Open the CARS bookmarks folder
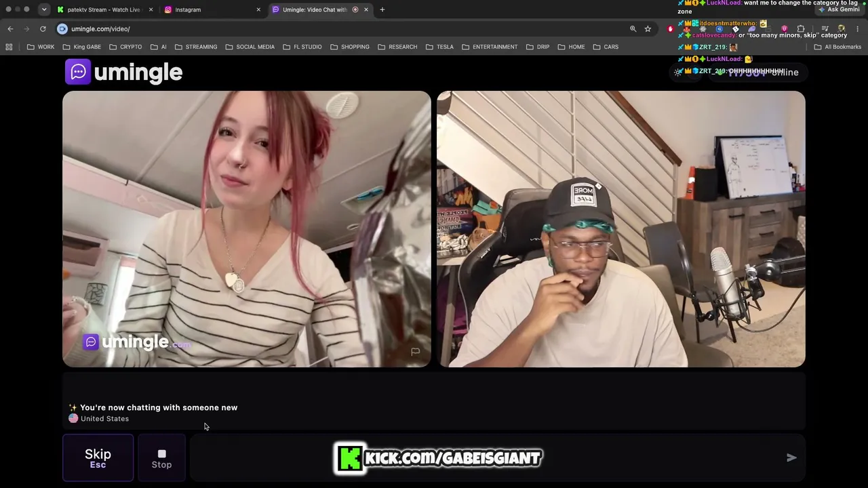The width and height of the screenshot is (868, 488). coord(606,47)
